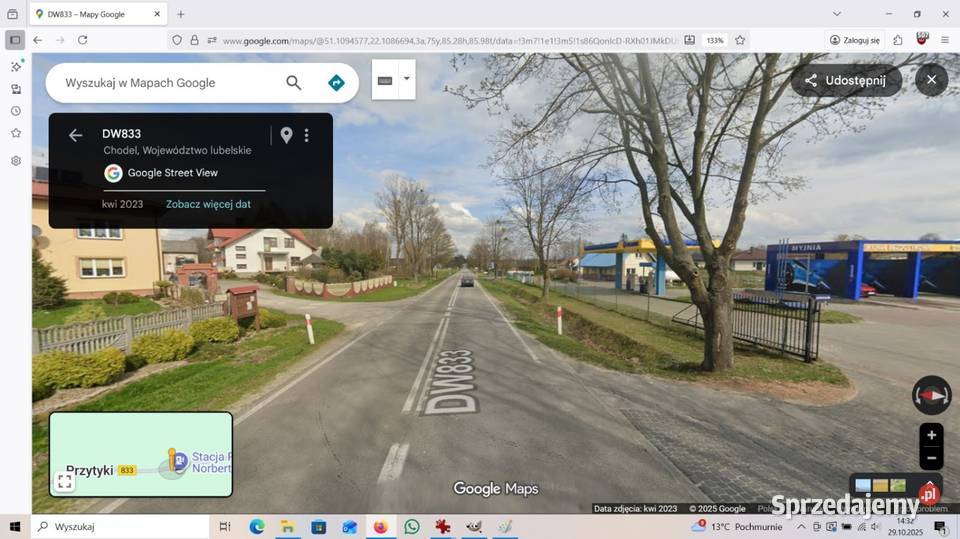Viewport: 960px width, 539px height.
Task: Go back with the DW833 panel arrow
Action: (x=75, y=135)
